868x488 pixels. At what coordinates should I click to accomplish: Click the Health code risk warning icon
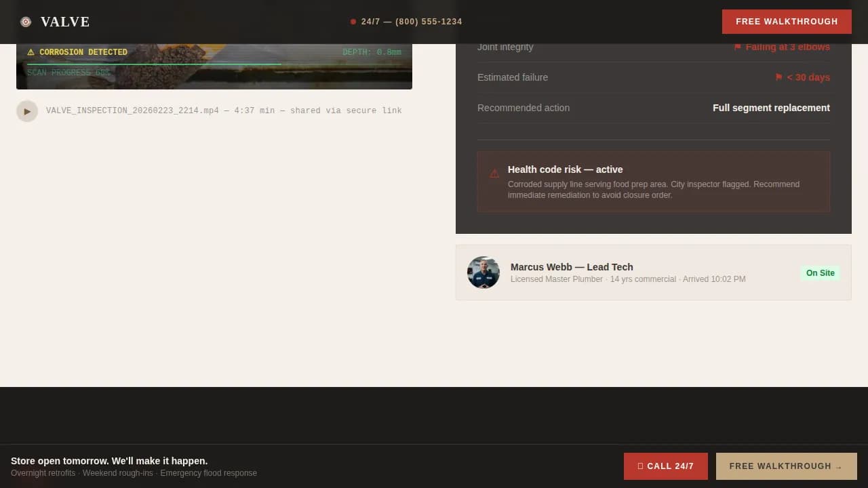click(494, 174)
